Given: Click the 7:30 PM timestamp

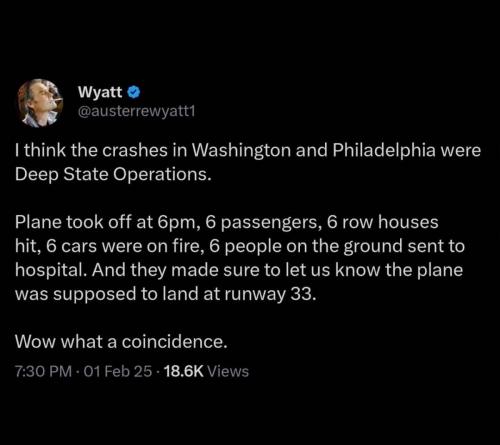Looking at the screenshot, I should [43, 371].
